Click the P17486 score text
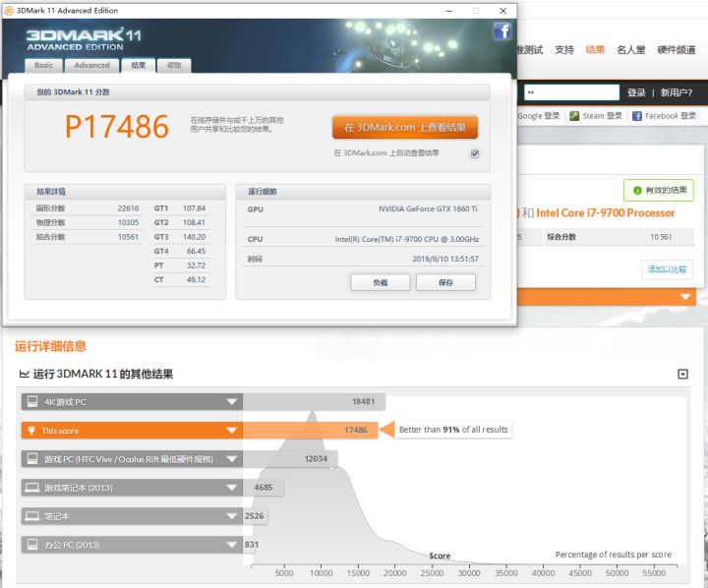Image resolution: width=708 pixels, height=588 pixels. click(117, 126)
